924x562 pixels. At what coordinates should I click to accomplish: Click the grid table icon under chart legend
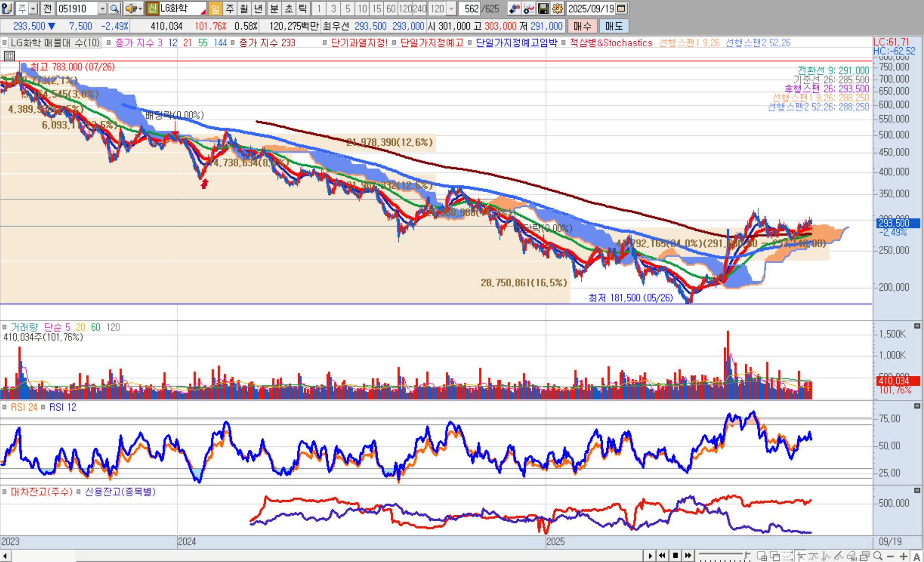click(9, 56)
